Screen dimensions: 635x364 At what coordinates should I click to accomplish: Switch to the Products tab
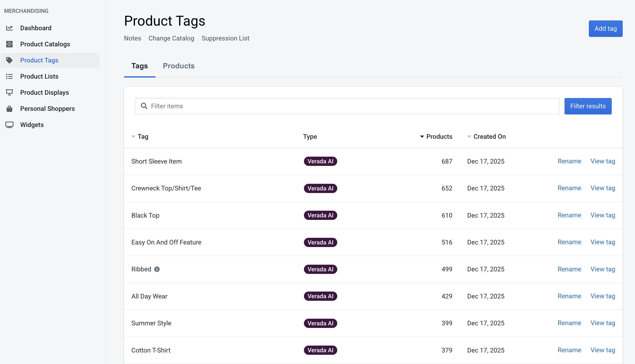(x=179, y=66)
